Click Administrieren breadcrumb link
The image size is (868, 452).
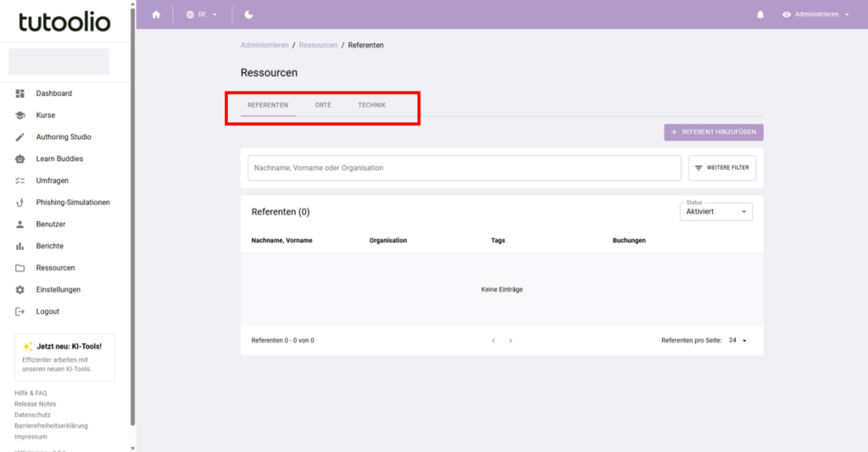[x=264, y=46]
